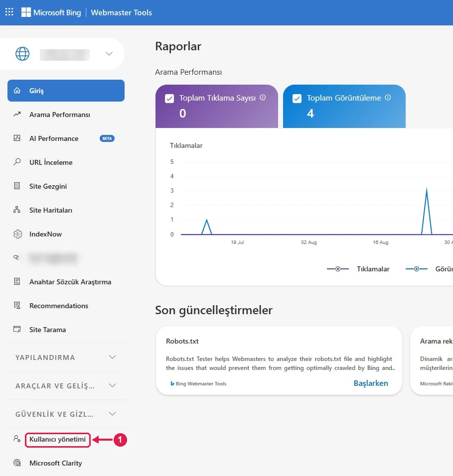Click the Giriş home icon
The image size is (453, 476).
(x=17, y=91)
